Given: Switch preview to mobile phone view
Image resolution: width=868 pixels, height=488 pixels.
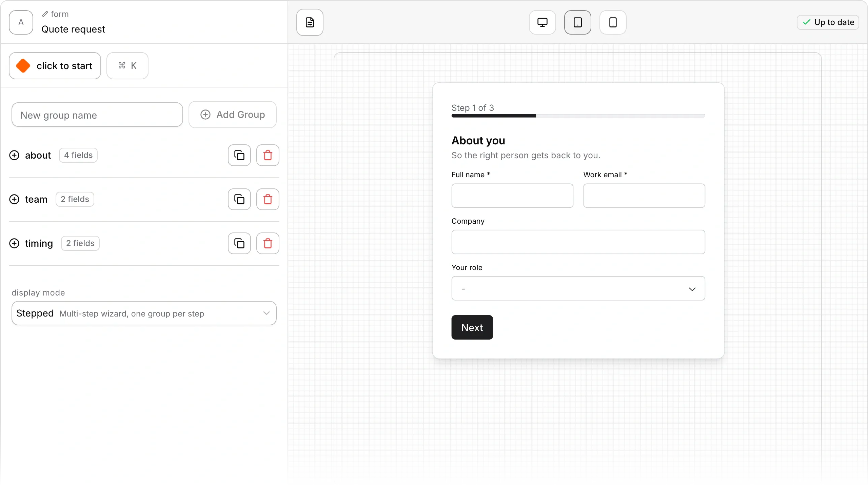Looking at the screenshot, I should (x=613, y=22).
